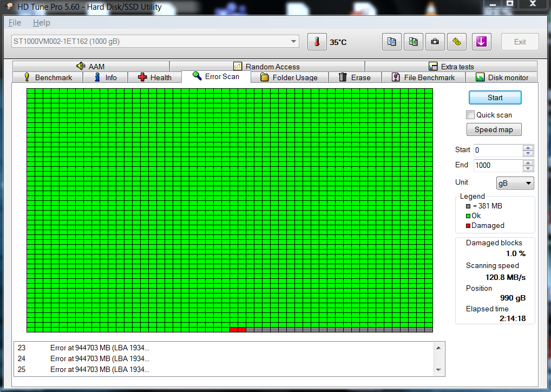
Task: Click the red Damaged legend square
Action: [468, 226]
